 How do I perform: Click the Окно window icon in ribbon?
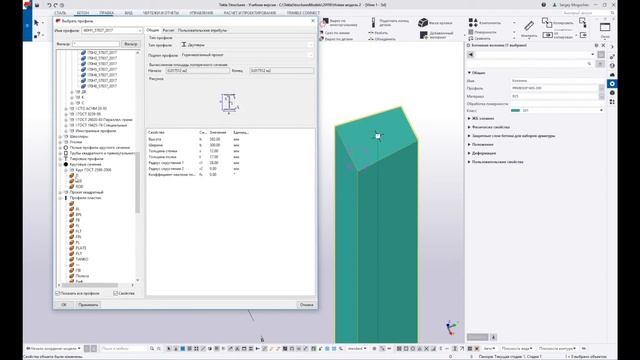tap(605, 27)
